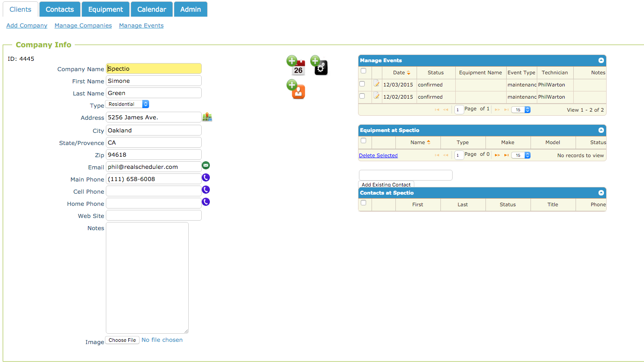
Task: Send an email using the envelope icon
Action: pyautogui.click(x=206, y=165)
